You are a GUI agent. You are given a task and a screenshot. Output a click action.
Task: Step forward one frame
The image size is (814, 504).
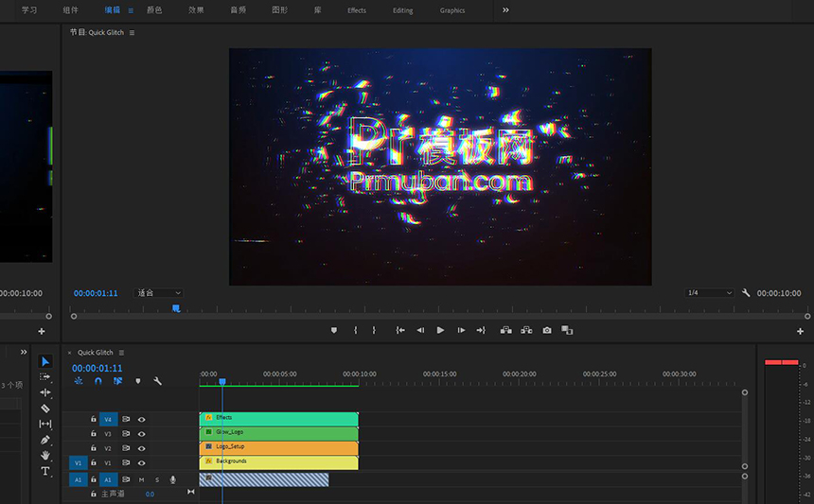point(461,330)
